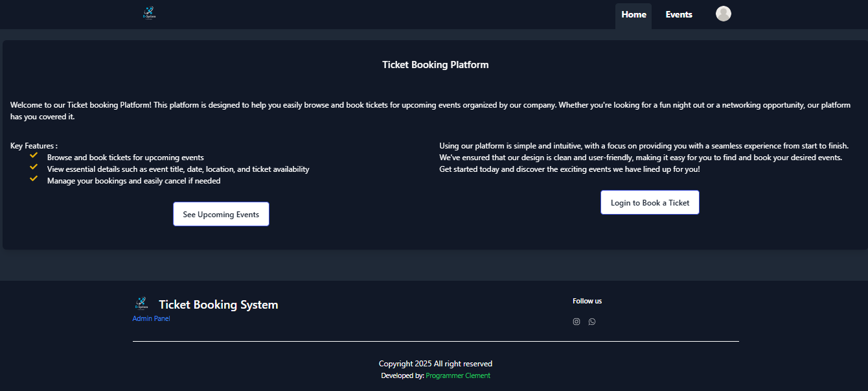Click Login to Book a Ticket button

coord(650,202)
